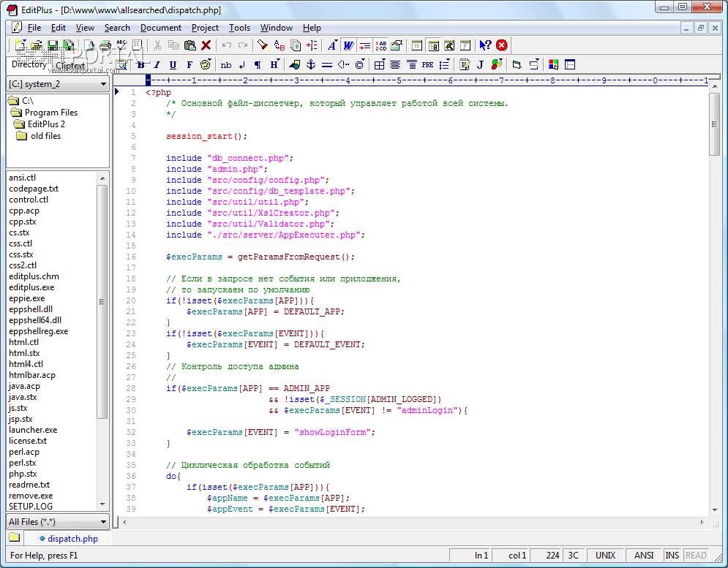The width and height of the screenshot is (728, 568).
Task: Select the dispatch.php document tab
Action: coord(68,539)
